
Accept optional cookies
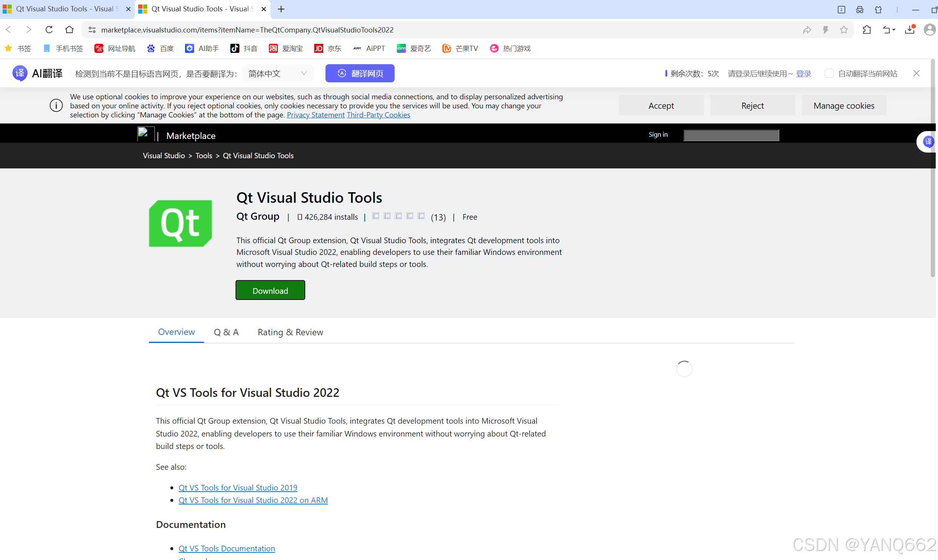coord(661,105)
